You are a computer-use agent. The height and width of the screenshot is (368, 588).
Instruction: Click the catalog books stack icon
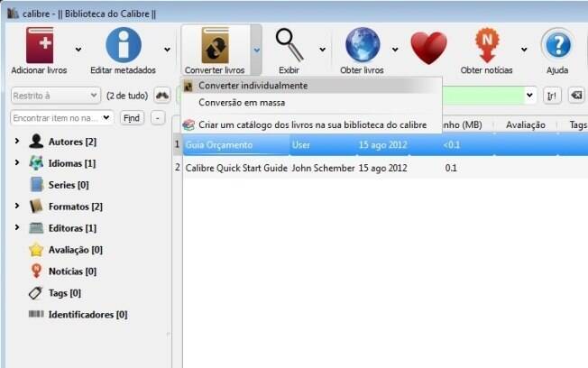pos(188,124)
